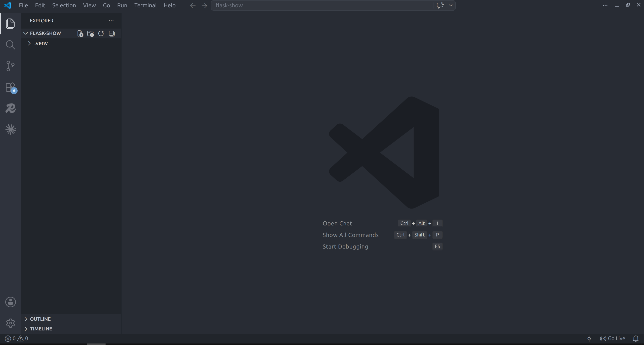Click the source-control commit icon in status bar

pyautogui.click(x=589, y=338)
